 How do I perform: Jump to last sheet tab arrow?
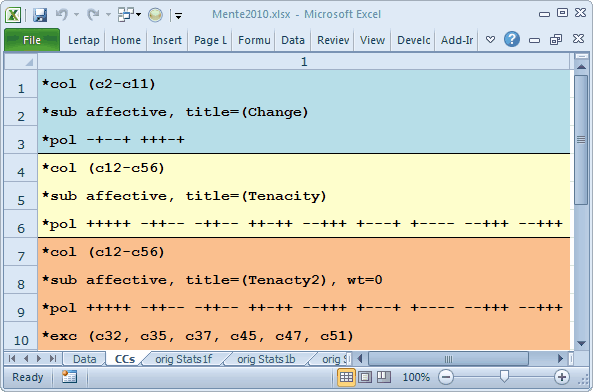pyautogui.click(x=53, y=358)
